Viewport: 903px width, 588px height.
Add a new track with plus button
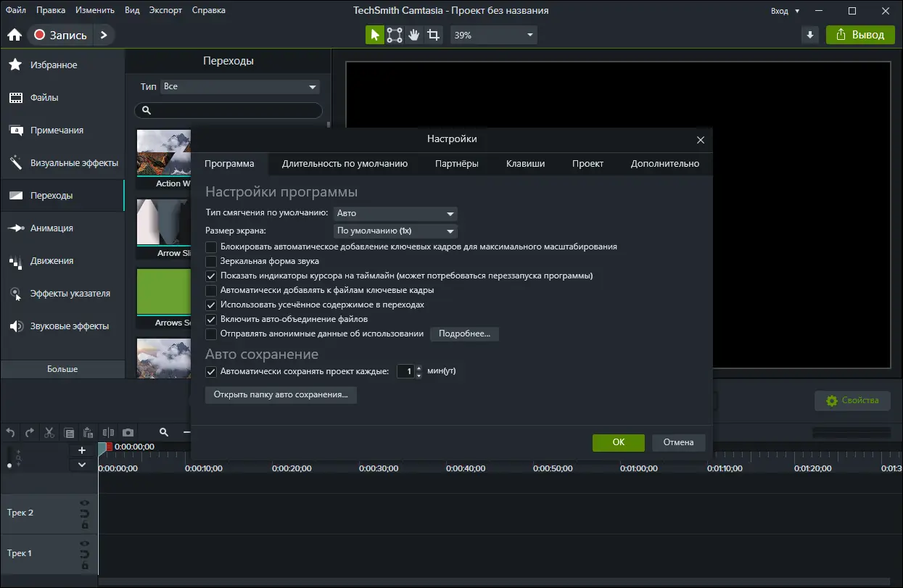(x=82, y=450)
